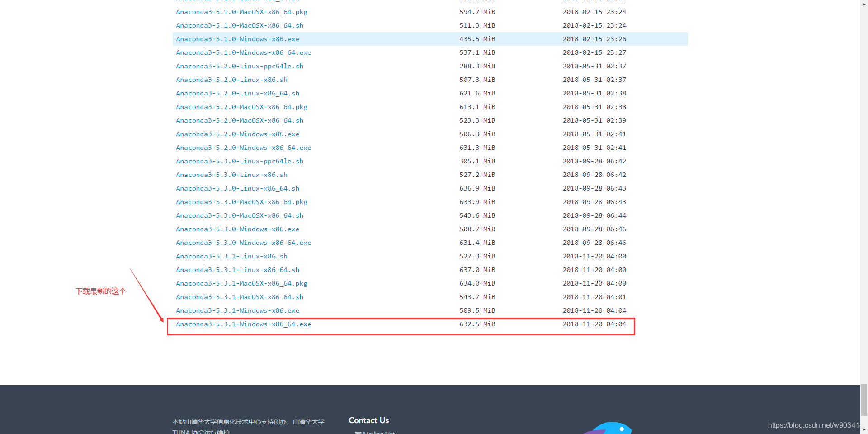
Task: Open the Anaconda3-5.1.0-MacOSX-x86_64.pkg link
Action: coord(241,12)
